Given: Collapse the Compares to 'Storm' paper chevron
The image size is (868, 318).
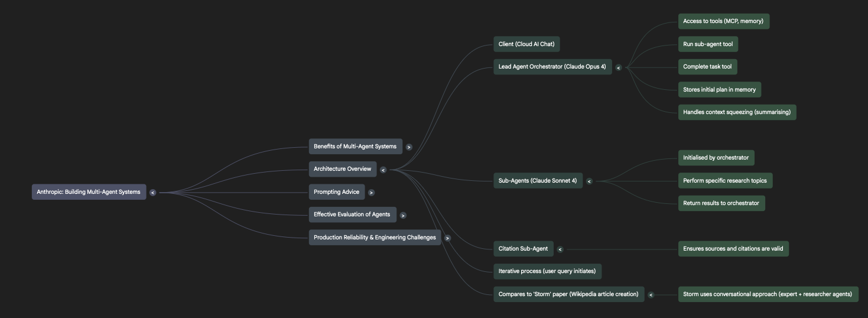Looking at the screenshot, I should pos(651,294).
